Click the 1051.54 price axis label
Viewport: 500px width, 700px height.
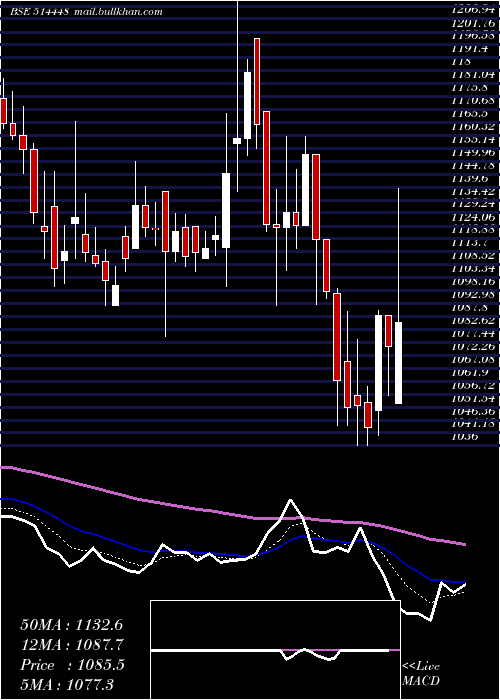[x=473, y=399]
